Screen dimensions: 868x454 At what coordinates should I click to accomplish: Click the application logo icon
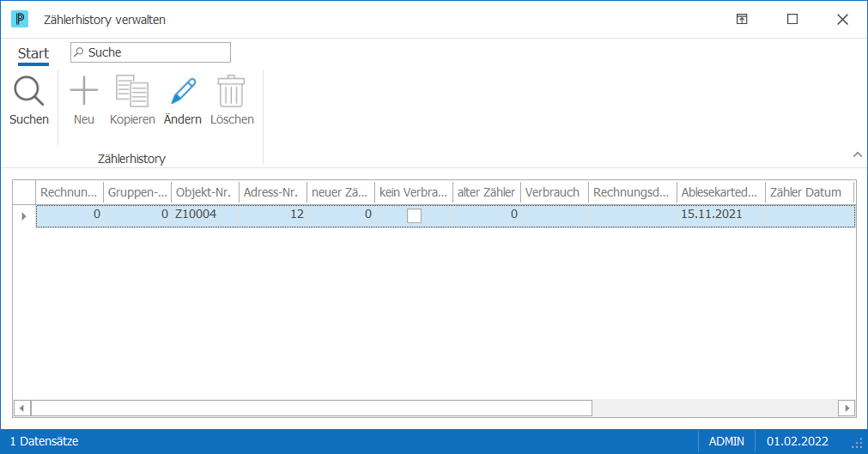[20, 20]
